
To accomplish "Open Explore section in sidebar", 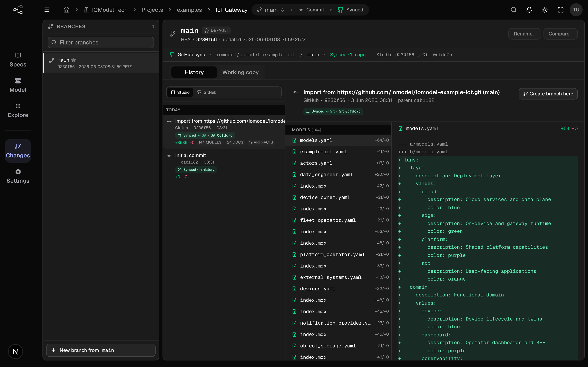I will (x=18, y=110).
